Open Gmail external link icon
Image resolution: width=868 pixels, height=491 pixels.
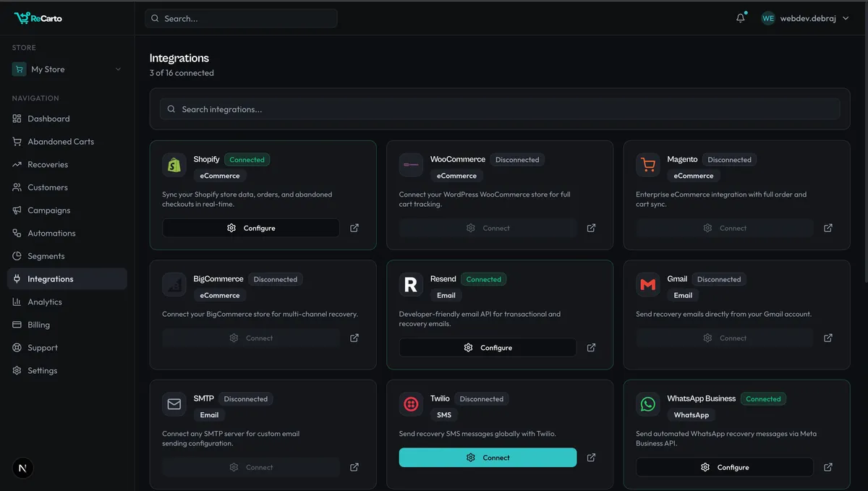[x=828, y=338]
